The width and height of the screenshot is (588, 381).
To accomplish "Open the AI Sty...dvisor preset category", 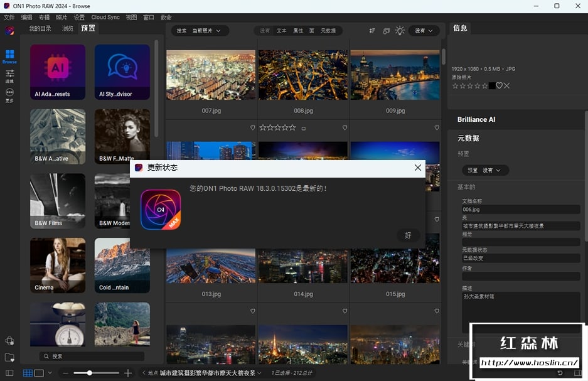I will 122,72.
